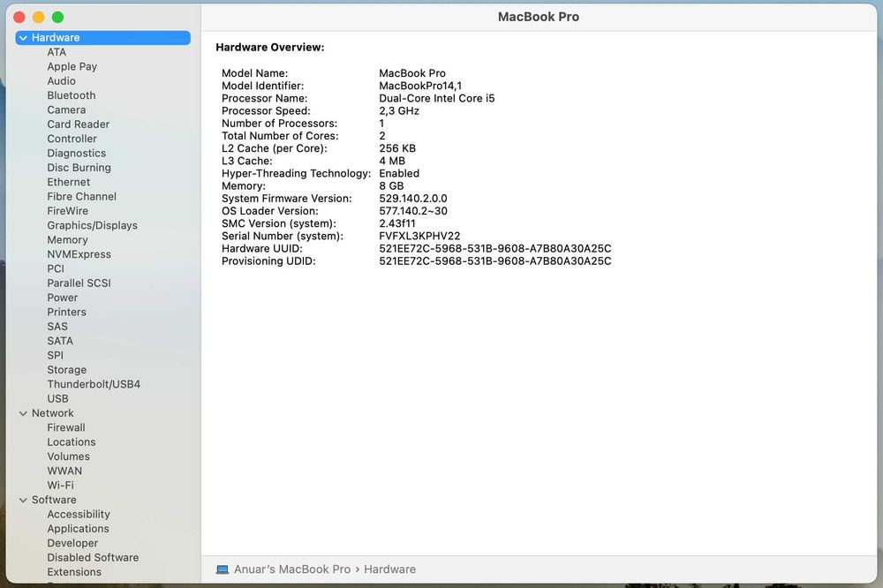This screenshot has width=883, height=588.
Task: Open WWAN network entry
Action: pos(64,471)
